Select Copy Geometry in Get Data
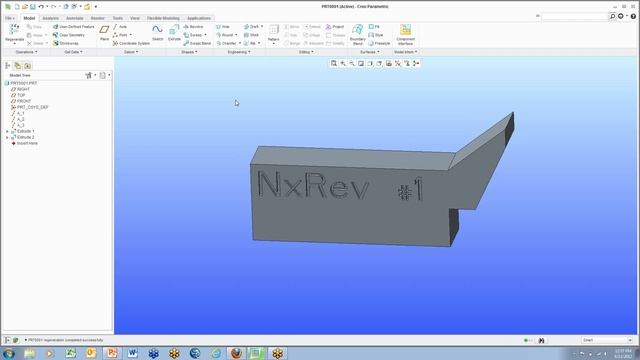The width and height of the screenshot is (640, 360). (69, 35)
